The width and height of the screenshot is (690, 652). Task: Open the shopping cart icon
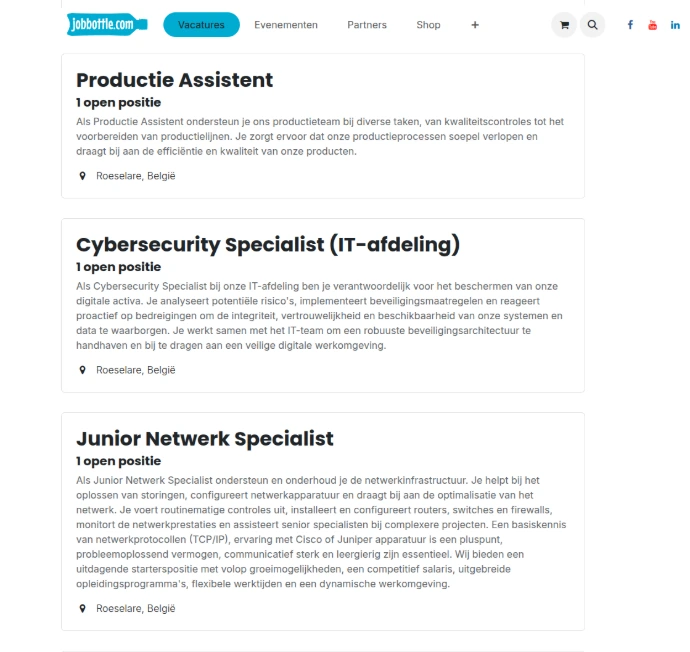(564, 25)
